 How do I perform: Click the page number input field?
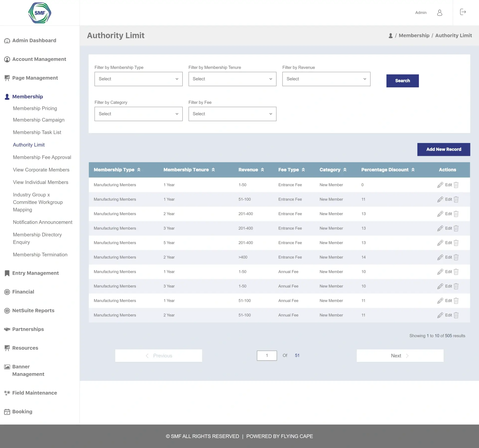coord(267,355)
